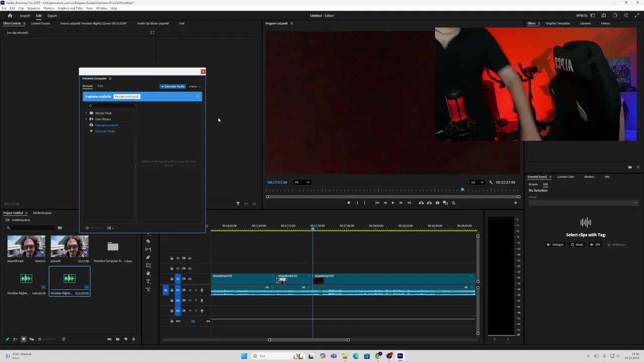Mute audio track A2
This screenshot has height=362, width=644.
click(190, 300)
